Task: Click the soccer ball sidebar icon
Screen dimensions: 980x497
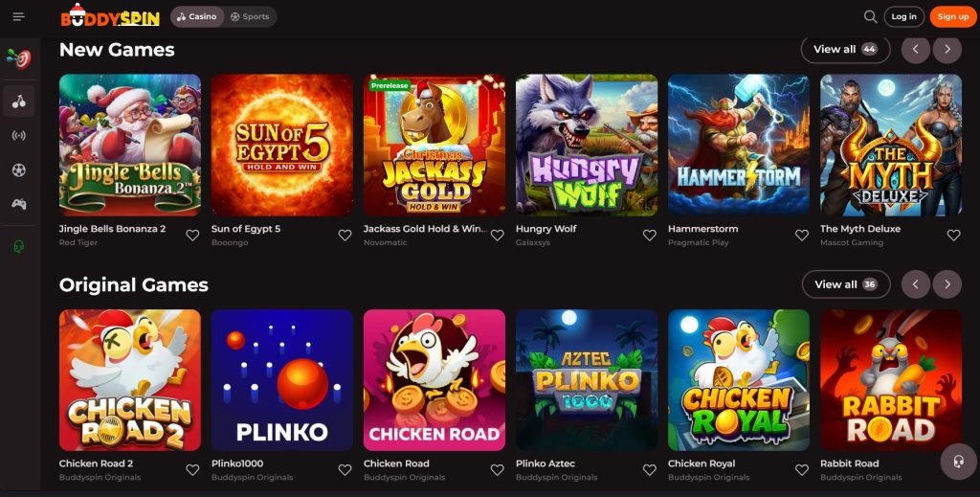Action: 19,169
